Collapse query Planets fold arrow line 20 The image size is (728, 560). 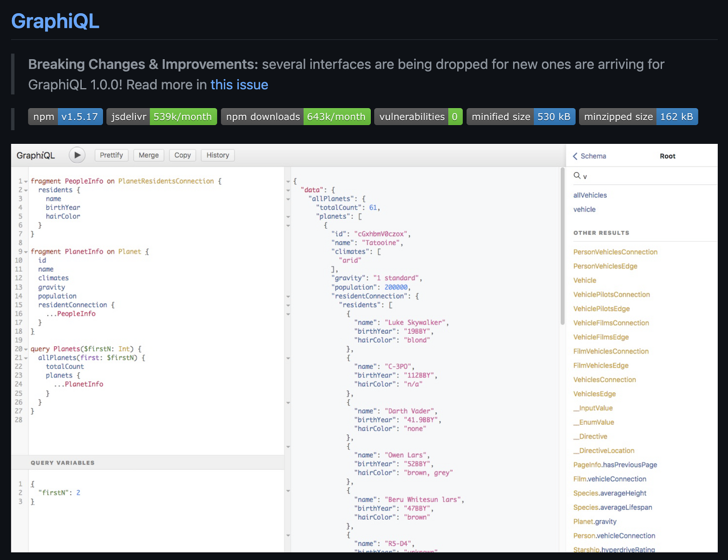pos(26,349)
